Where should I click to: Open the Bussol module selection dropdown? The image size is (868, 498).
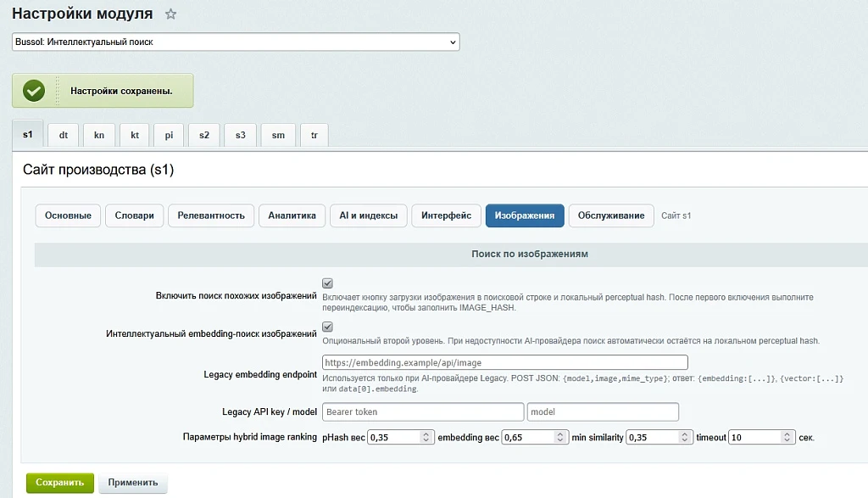pos(236,42)
